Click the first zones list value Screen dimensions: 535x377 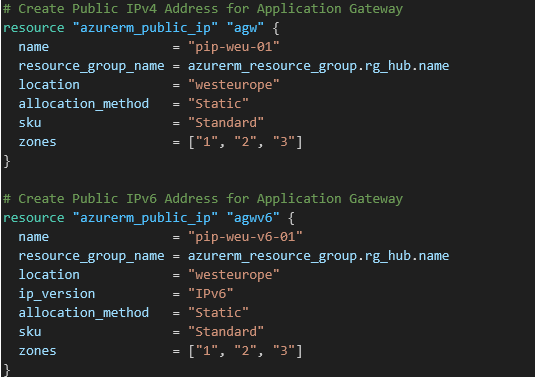coord(245,142)
